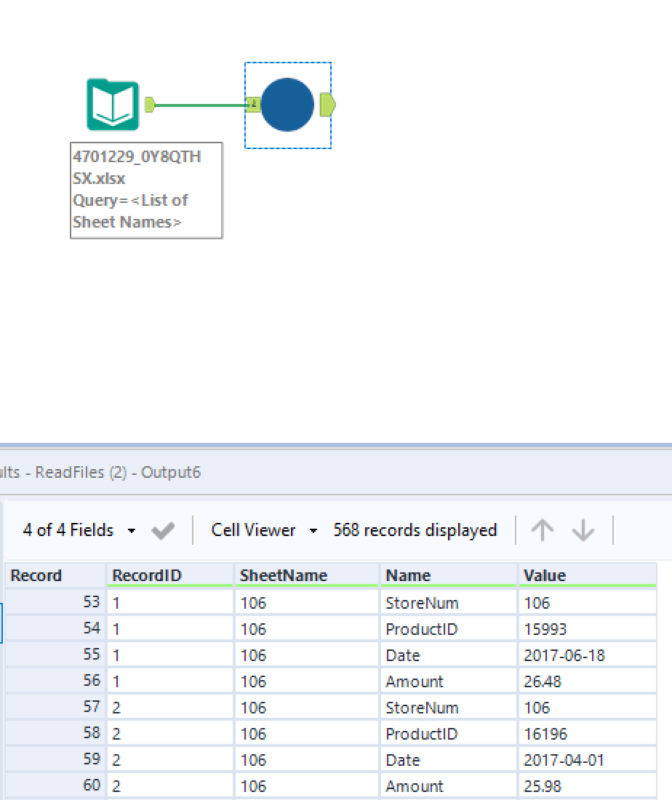Click the checkmark icon in results toolbar

(162, 531)
